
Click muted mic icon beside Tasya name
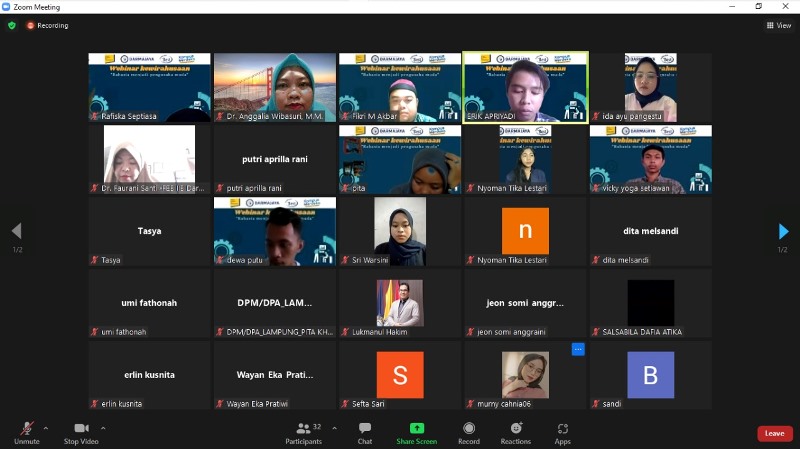[94, 260]
